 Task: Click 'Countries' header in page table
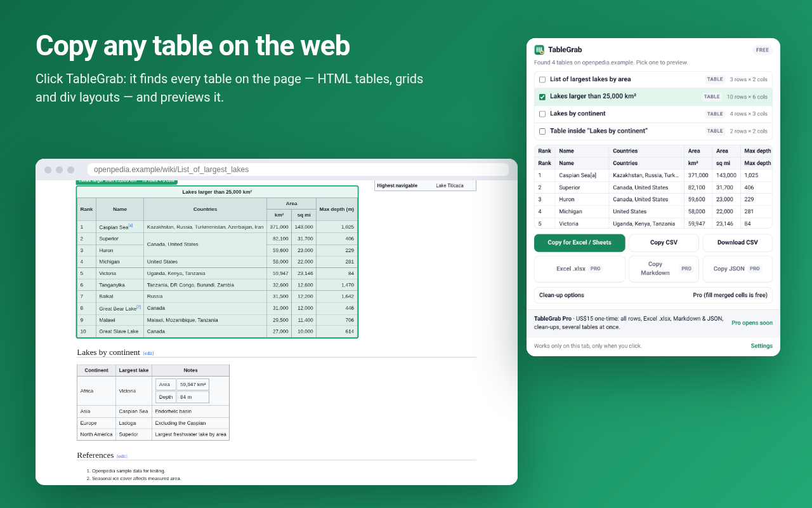coord(205,209)
